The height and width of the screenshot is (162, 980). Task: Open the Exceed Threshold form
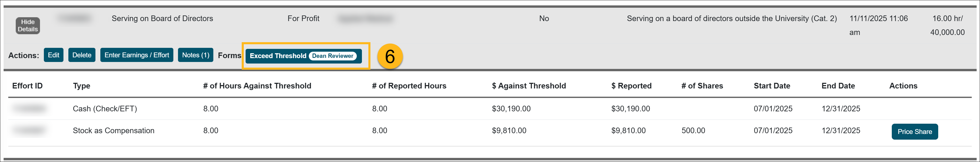click(x=278, y=56)
